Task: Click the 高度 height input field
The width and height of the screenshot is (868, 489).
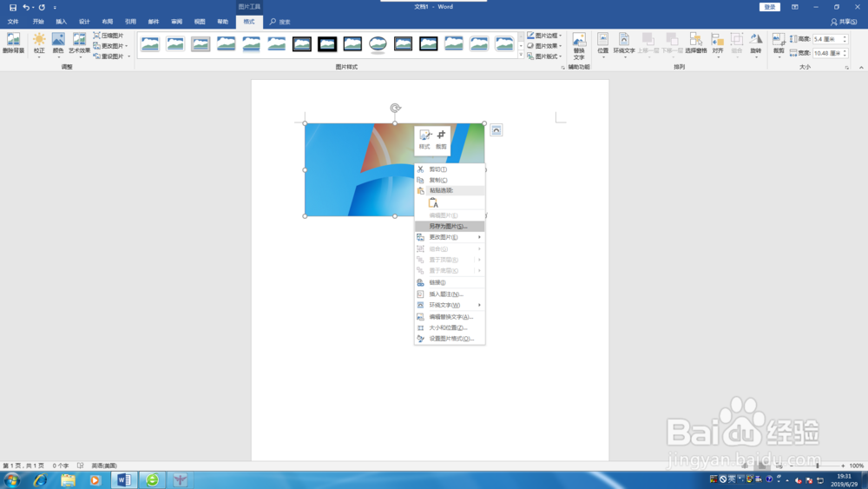Action: pos(829,39)
